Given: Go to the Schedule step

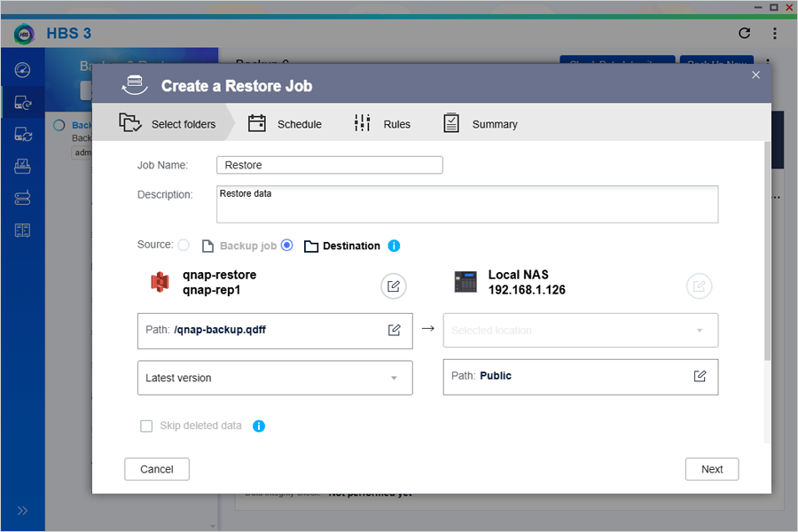Looking at the screenshot, I should click(285, 124).
